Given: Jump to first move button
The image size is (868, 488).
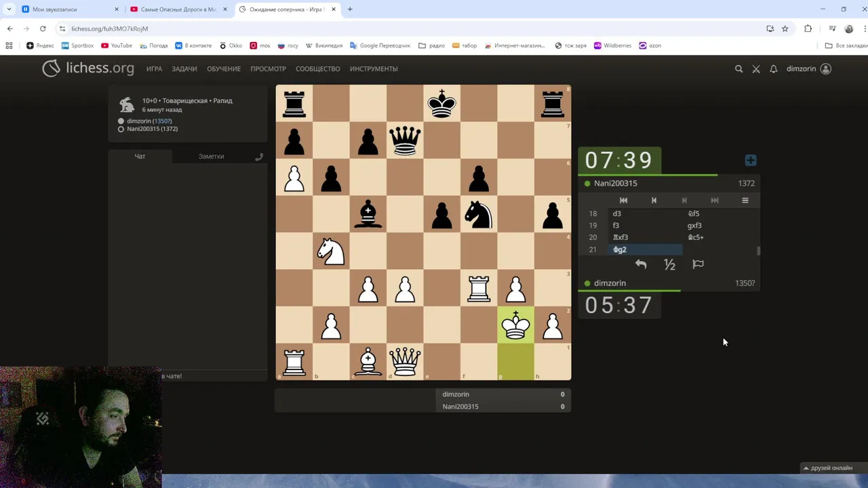Looking at the screenshot, I should click(x=623, y=200).
